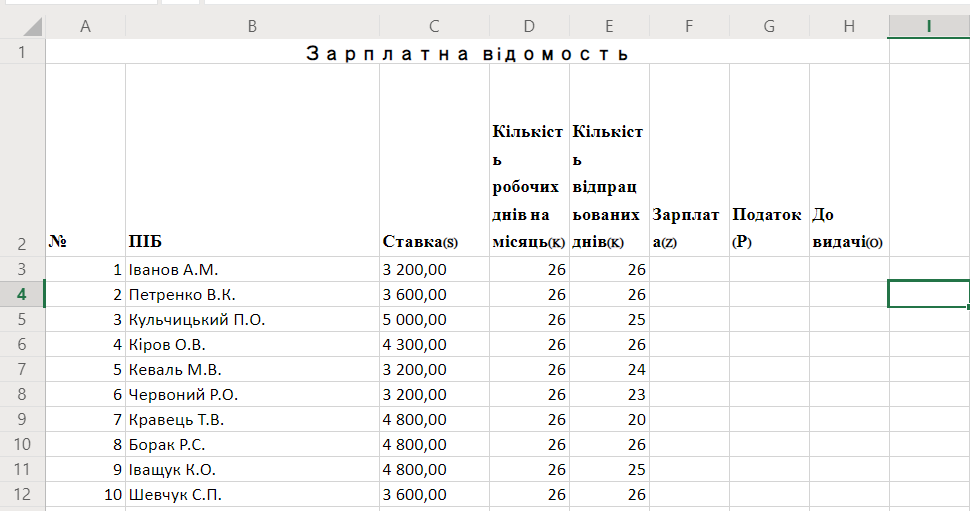Viewport: 970px width, 511px height.
Task: Select the cell containing Шевчук С.П.
Action: tap(252, 494)
